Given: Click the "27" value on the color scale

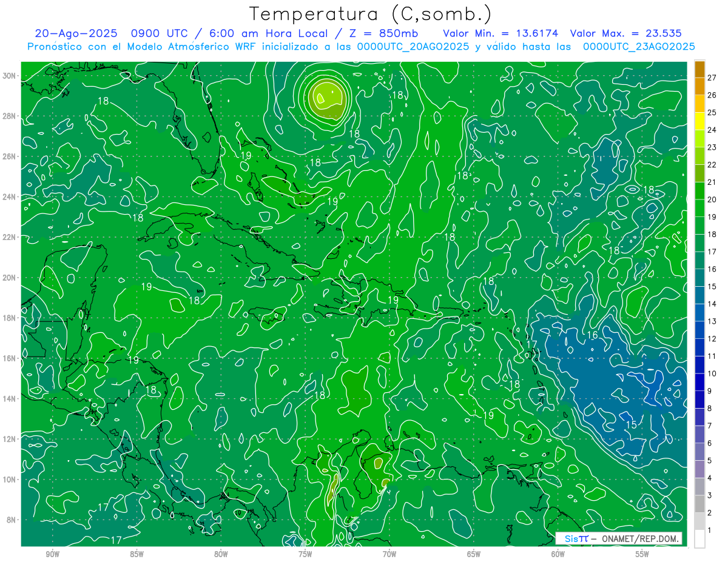Looking at the screenshot, I should tap(712, 78).
